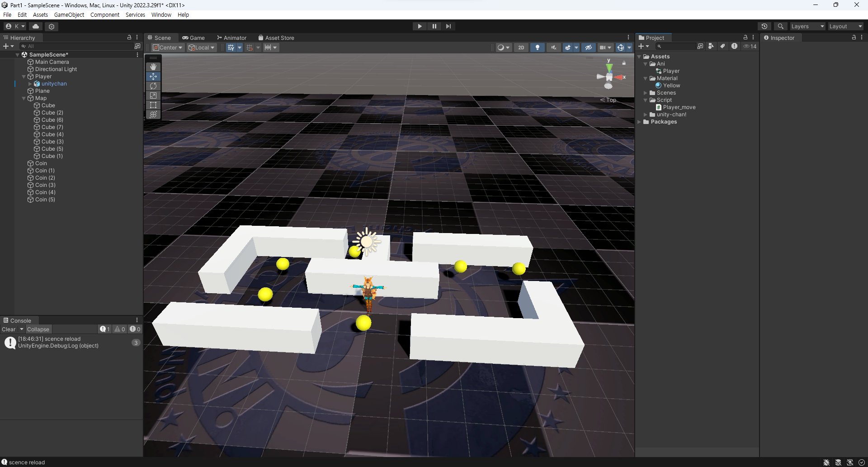Toggle Console Collapse button
This screenshot has height=467, width=868.
coord(38,329)
